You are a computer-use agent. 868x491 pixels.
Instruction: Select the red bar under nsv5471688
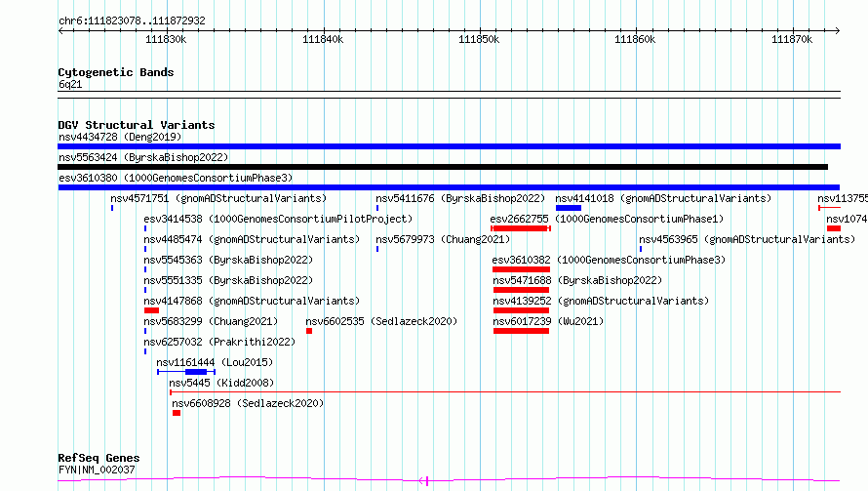click(x=521, y=290)
